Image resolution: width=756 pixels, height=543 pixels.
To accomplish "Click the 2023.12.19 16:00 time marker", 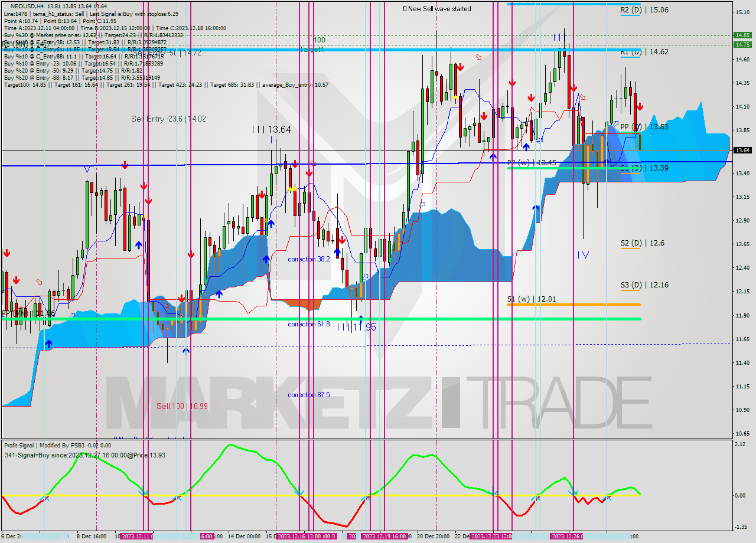I will tap(384, 537).
